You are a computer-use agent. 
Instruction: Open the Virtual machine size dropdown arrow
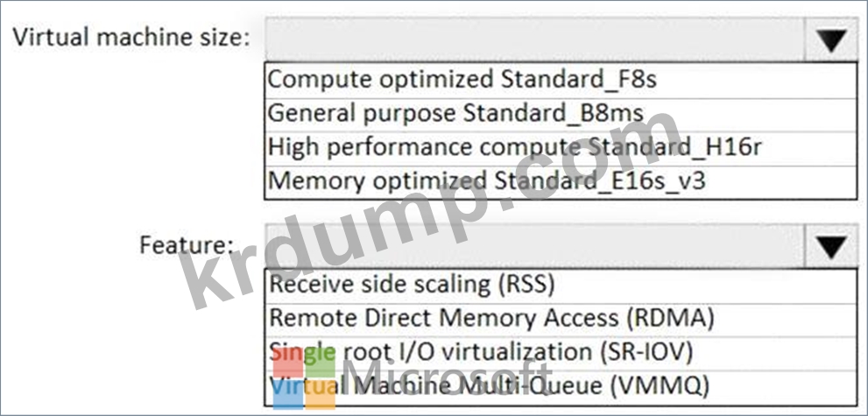pyautogui.click(x=831, y=40)
